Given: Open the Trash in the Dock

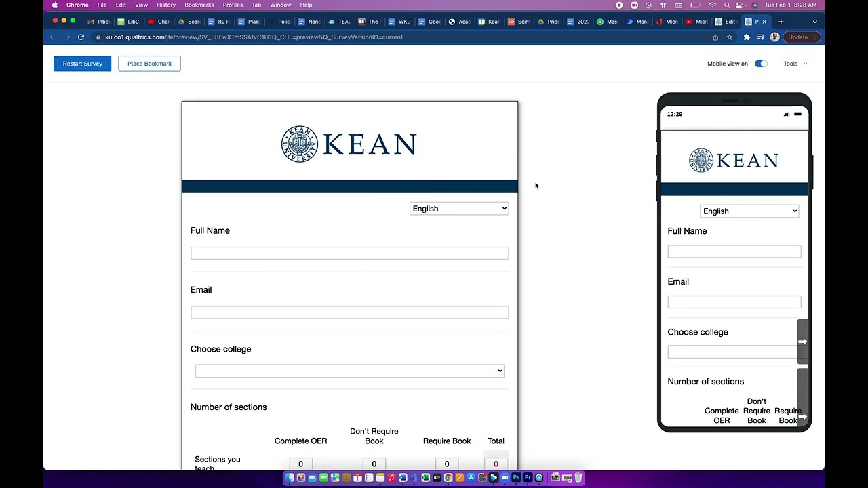Looking at the screenshot, I should click(x=578, y=478).
